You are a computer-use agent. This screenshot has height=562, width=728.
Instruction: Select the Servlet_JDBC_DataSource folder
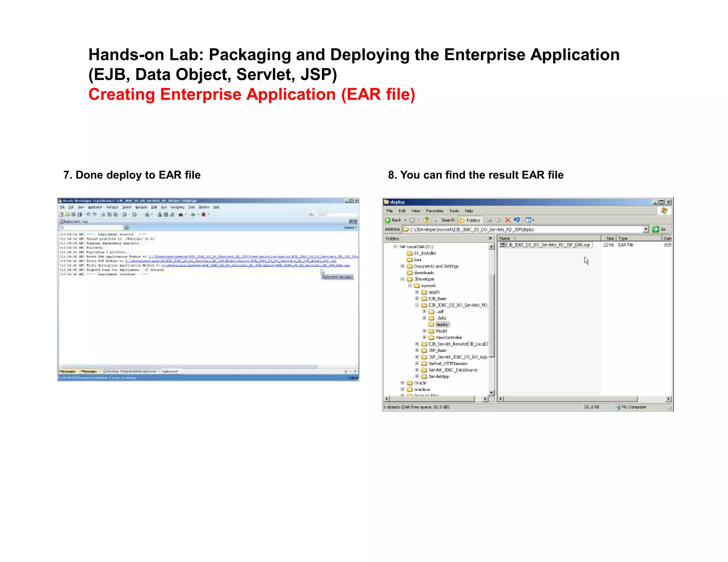tap(449, 370)
